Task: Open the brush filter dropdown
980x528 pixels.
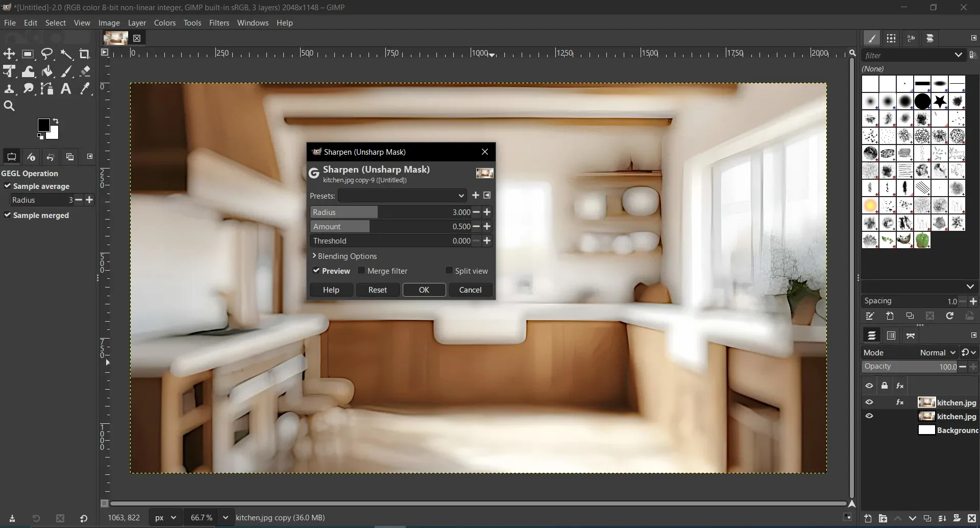Action: pyautogui.click(x=959, y=55)
